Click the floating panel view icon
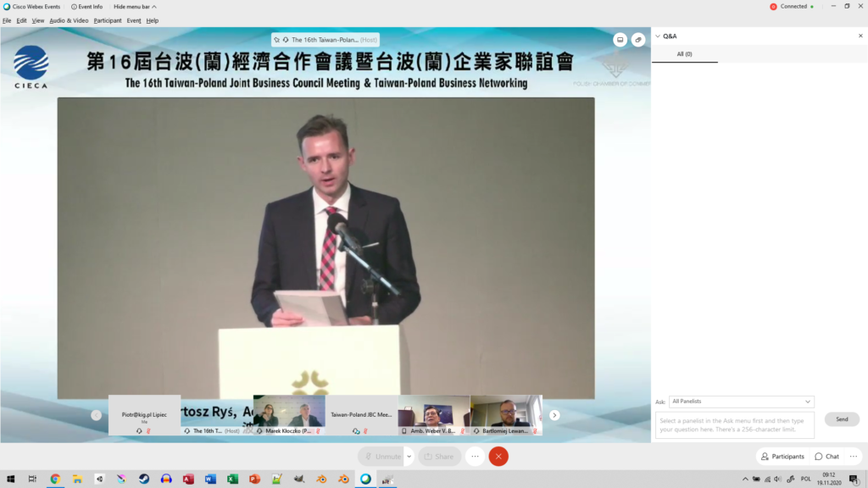This screenshot has height=488, width=868. tap(638, 39)
